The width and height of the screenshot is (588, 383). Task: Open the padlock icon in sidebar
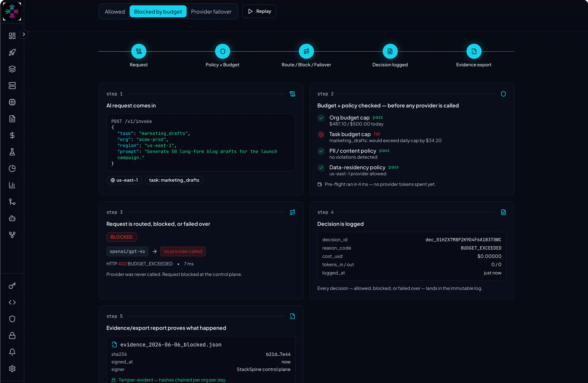pyautogui.click(x=12, y=336)
